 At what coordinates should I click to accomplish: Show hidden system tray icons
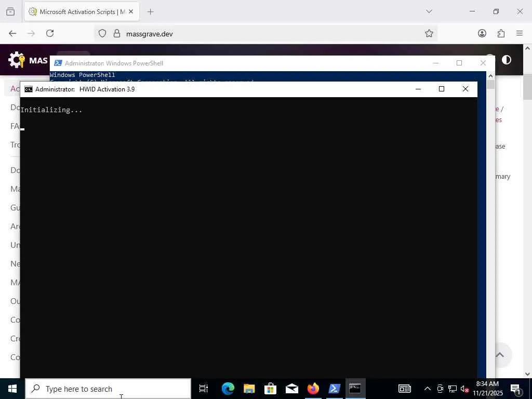[x=428, y=389]
